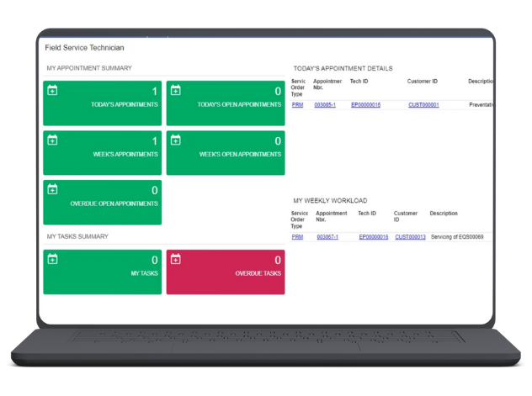Click the Overdue Tasks tile label
Screen dimensions: 532x396
[258, 273]
